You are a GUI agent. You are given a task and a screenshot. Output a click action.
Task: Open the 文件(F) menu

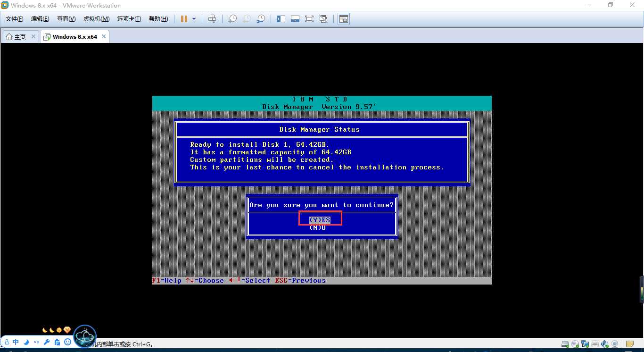(x=15, y=19)
